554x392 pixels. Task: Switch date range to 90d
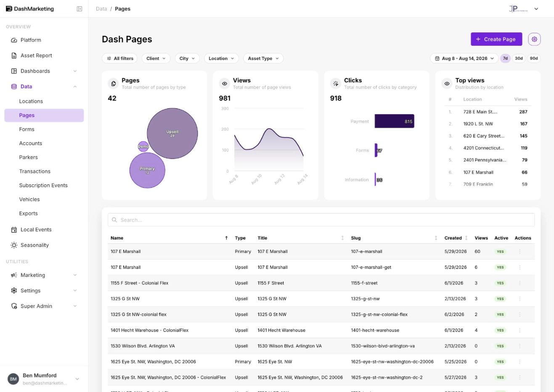(534, 58)
